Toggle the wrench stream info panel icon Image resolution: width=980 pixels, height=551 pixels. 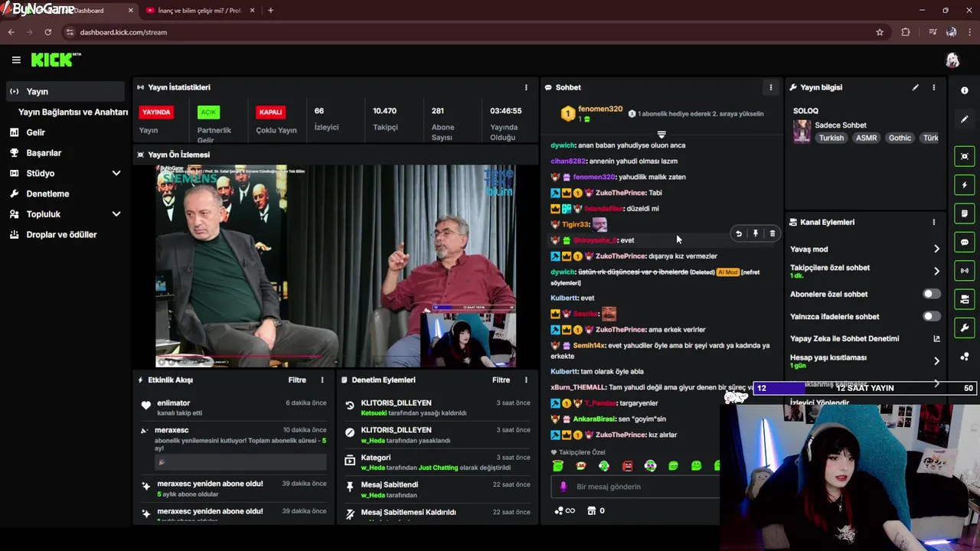point(965,328)
